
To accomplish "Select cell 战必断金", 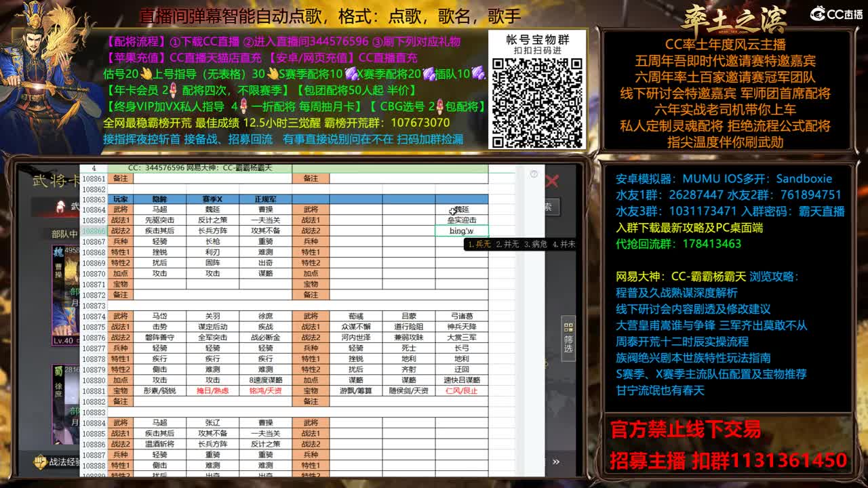I will point(265,338).
